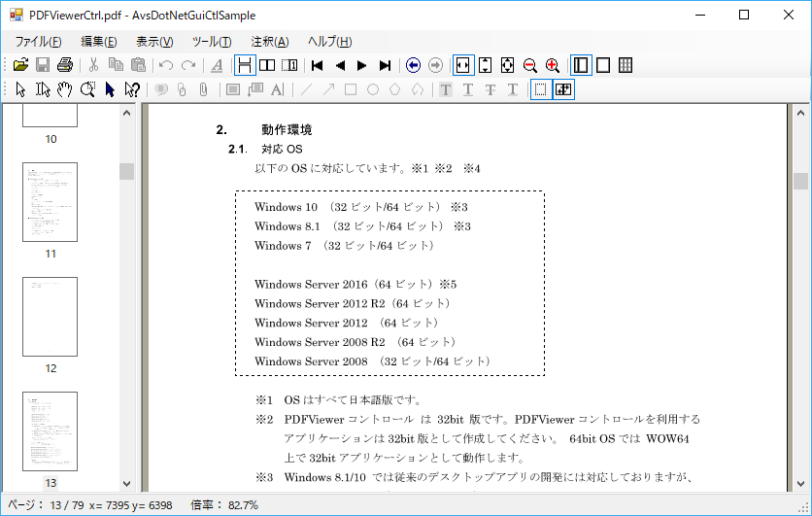Select the marquee zoom tool
812x516 pixels.
pyautogui.click(x=87, y=89)
